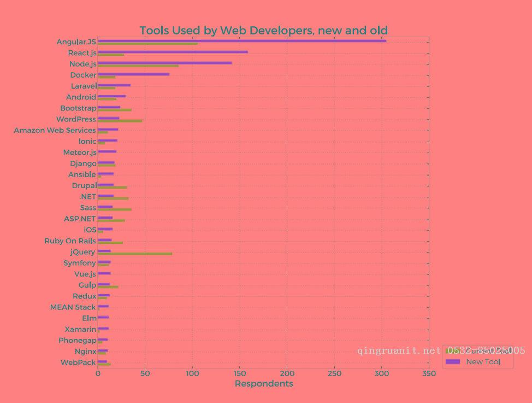This screenshot has height=403, width=532.
Task: Click the Ruby On Rails label
Action: pos(70,241)
